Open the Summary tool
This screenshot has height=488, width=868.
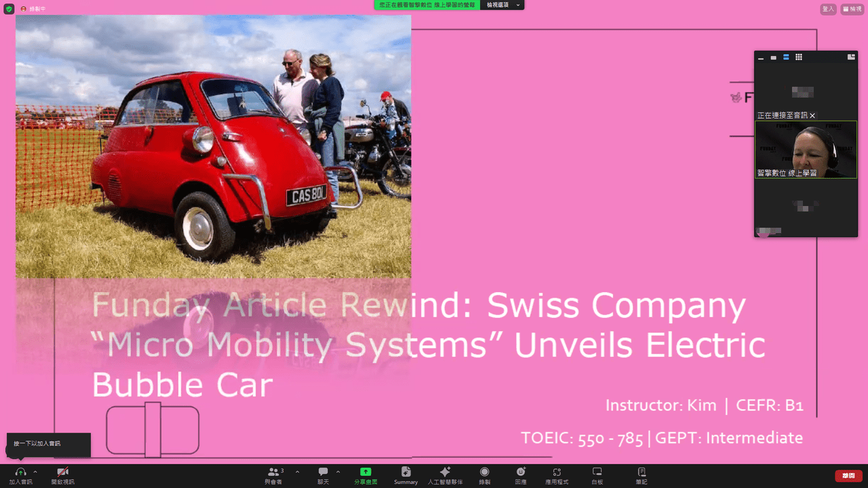406,475
